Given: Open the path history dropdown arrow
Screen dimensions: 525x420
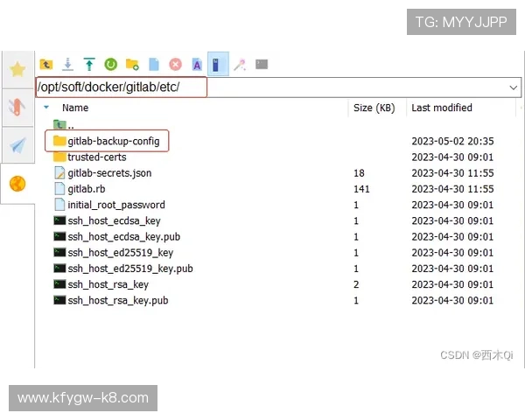Looking at the screenshot, I should (513, 88).
